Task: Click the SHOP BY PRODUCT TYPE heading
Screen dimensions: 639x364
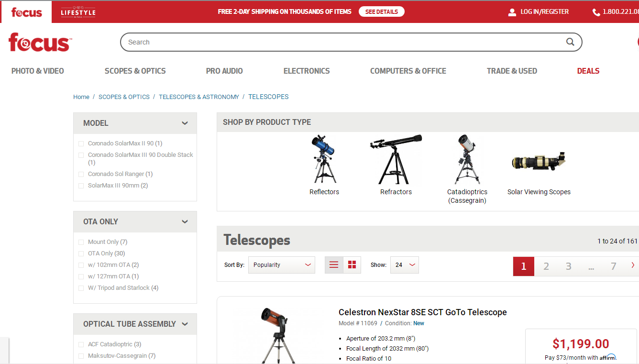Action: [267, 122]
